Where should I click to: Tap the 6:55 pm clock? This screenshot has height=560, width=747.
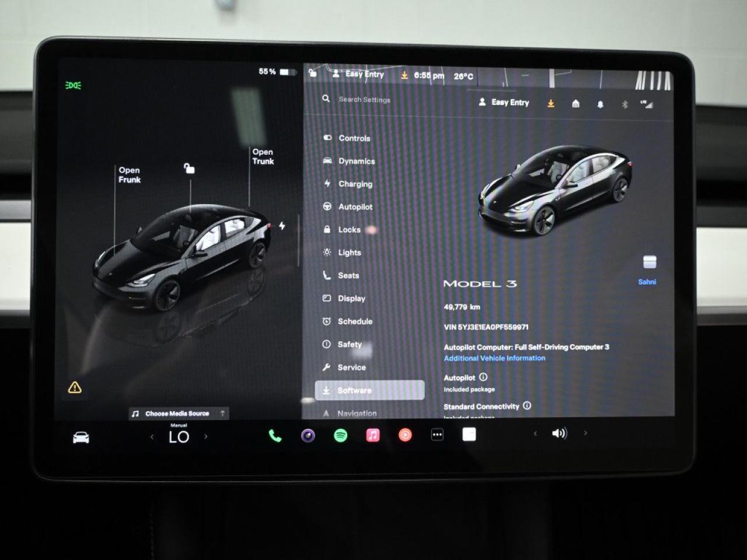(x=429, y=75)
